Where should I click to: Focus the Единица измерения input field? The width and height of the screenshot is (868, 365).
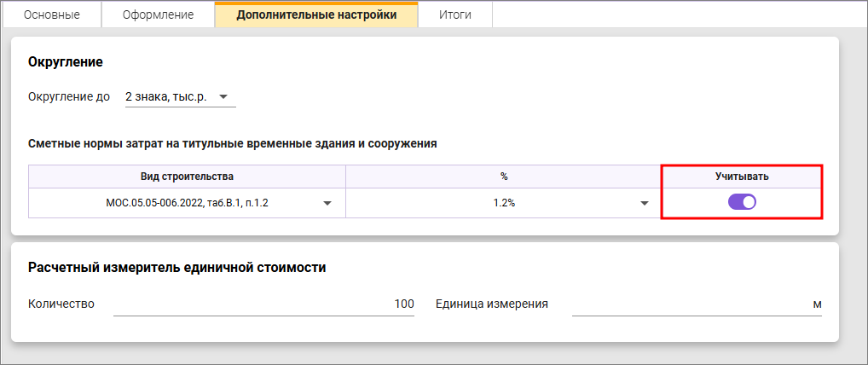coord(697,304)
